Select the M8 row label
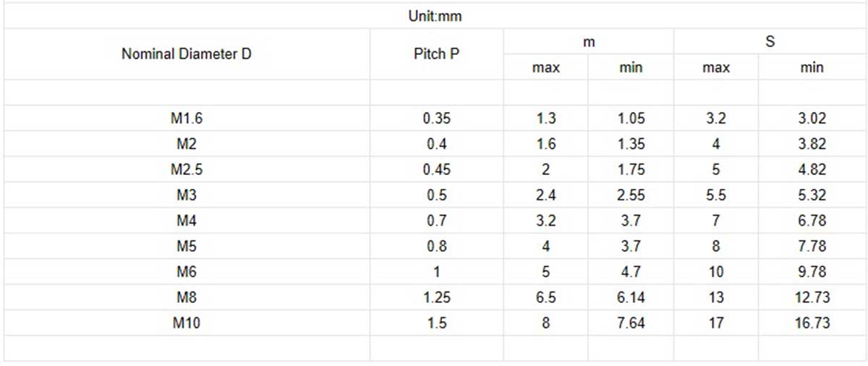This screenshot has width=868, height=366. tap(187, 297)
